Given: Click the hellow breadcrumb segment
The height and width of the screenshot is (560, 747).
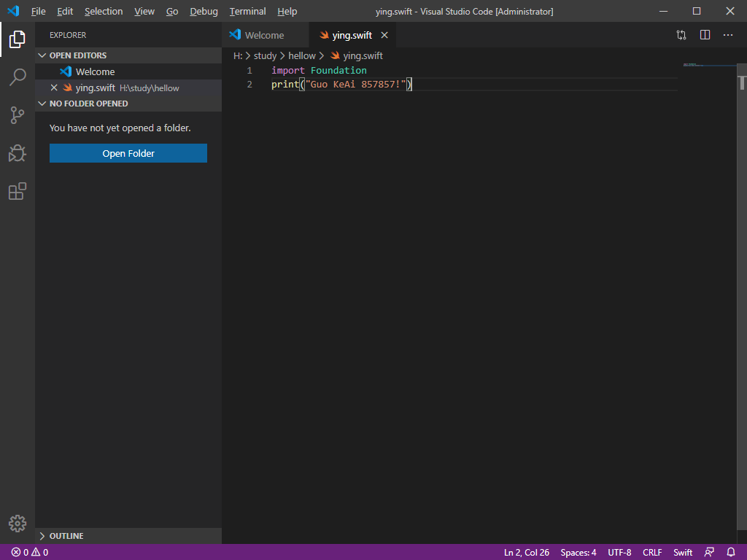Looking at the screenshot, I should [x=302, y=55].
